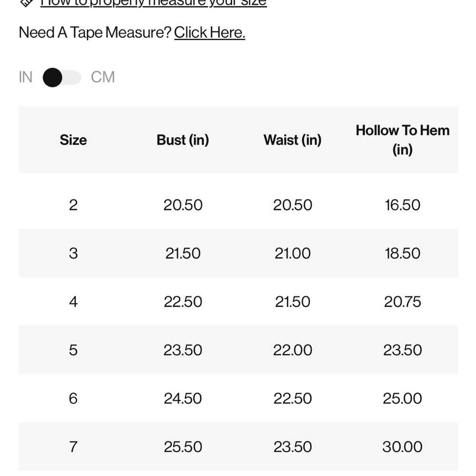This screenshot has height=476, width=476.
Task: Select size 4 row label
Action: click(x=73, y=302)
